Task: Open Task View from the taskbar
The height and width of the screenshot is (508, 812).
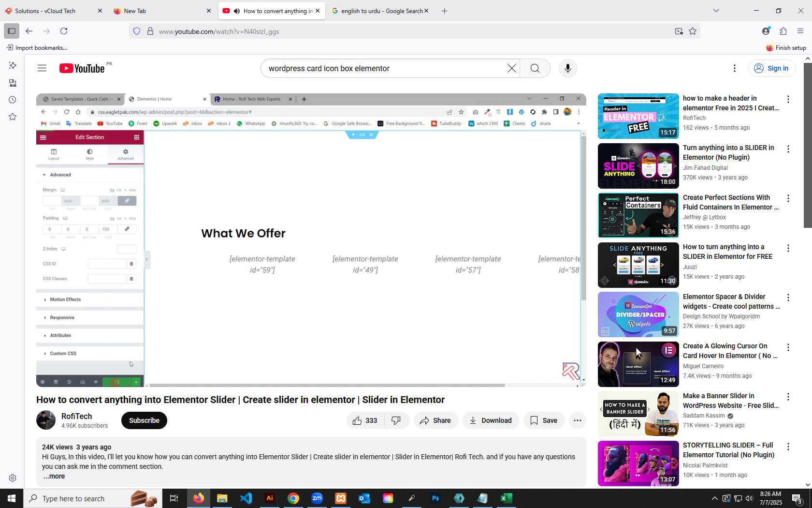Action: [174, 498]
